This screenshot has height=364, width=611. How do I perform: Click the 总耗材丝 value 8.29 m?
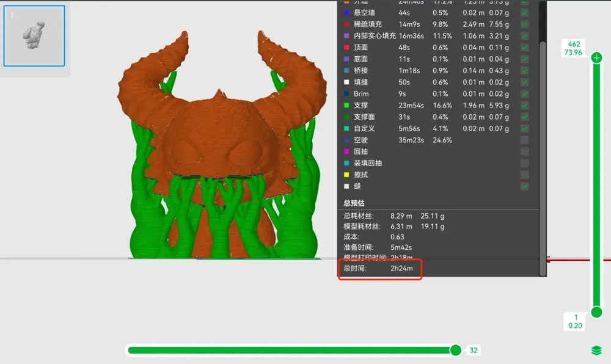point(401,216)
